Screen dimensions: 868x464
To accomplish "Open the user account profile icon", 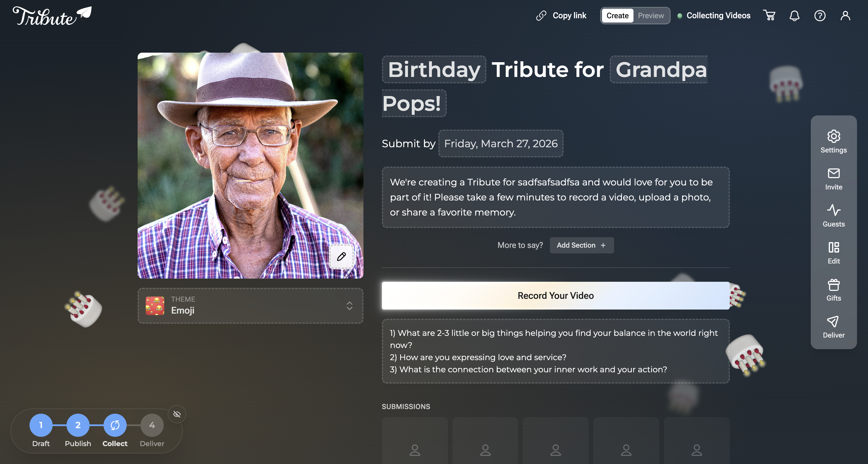I will pos(845,16).
